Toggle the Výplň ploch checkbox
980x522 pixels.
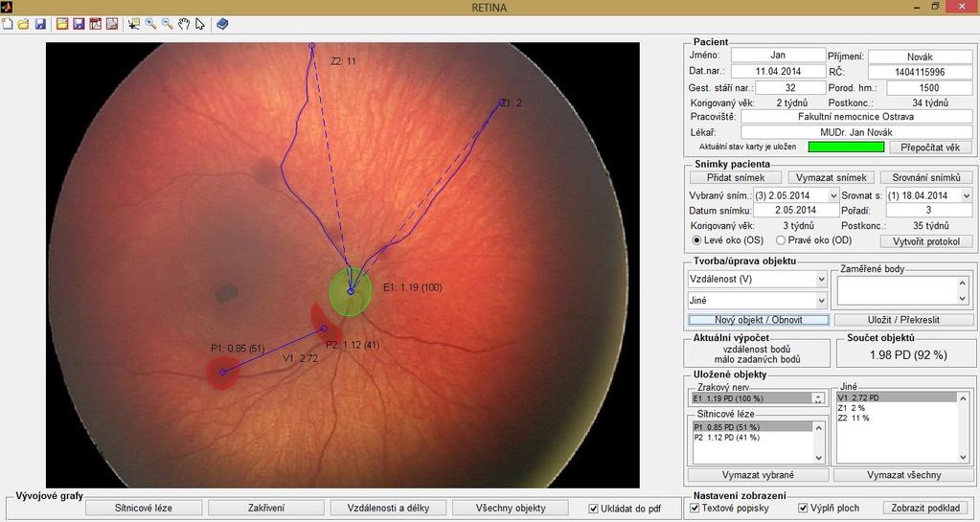click(x=803, y=508)
